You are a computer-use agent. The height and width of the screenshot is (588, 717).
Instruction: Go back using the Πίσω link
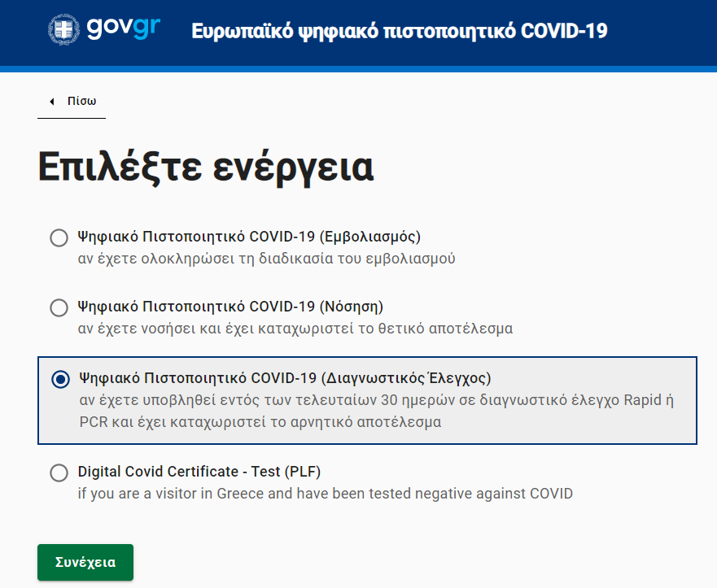72,102
